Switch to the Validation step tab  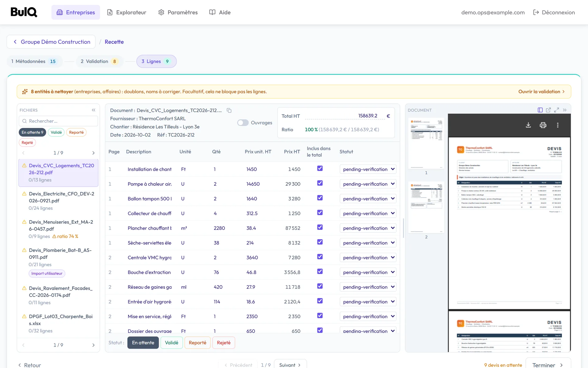coord(100,61)
